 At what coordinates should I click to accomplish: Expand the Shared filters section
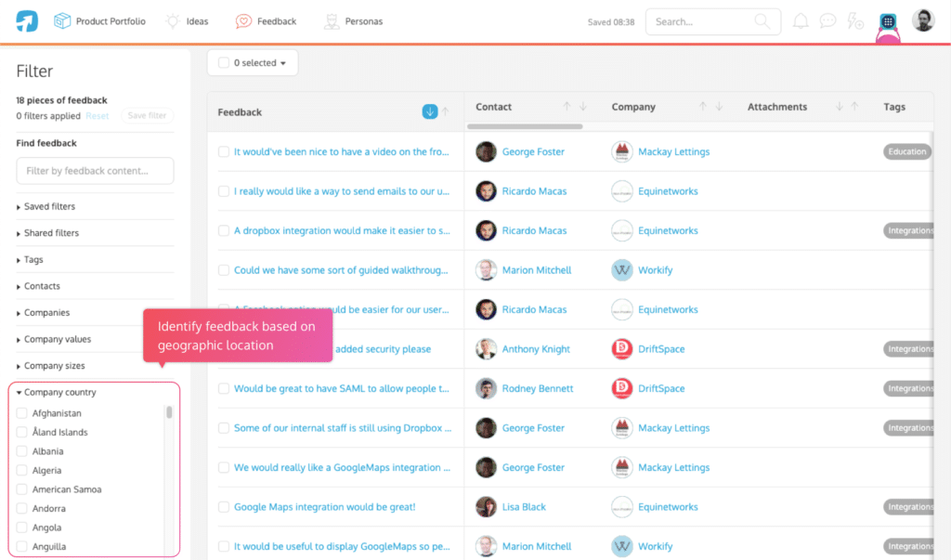(x=48, y=233)
